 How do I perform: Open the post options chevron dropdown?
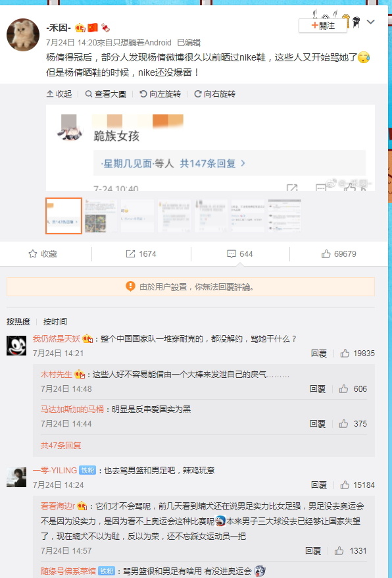pos(371,22)
